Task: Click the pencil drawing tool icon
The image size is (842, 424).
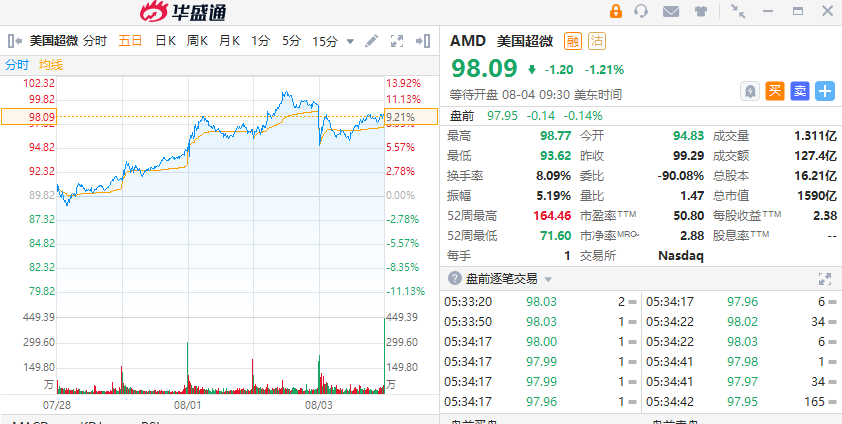Action: coord(372,41)
